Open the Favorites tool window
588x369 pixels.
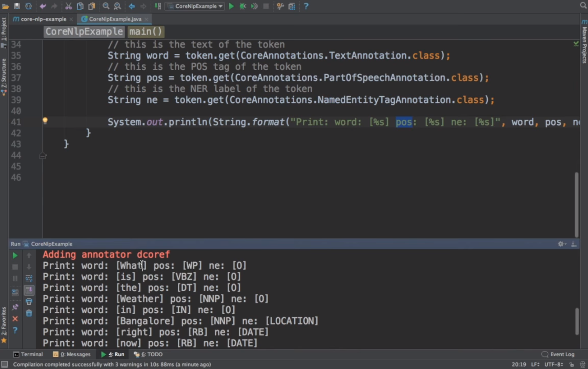coord(4,325)
